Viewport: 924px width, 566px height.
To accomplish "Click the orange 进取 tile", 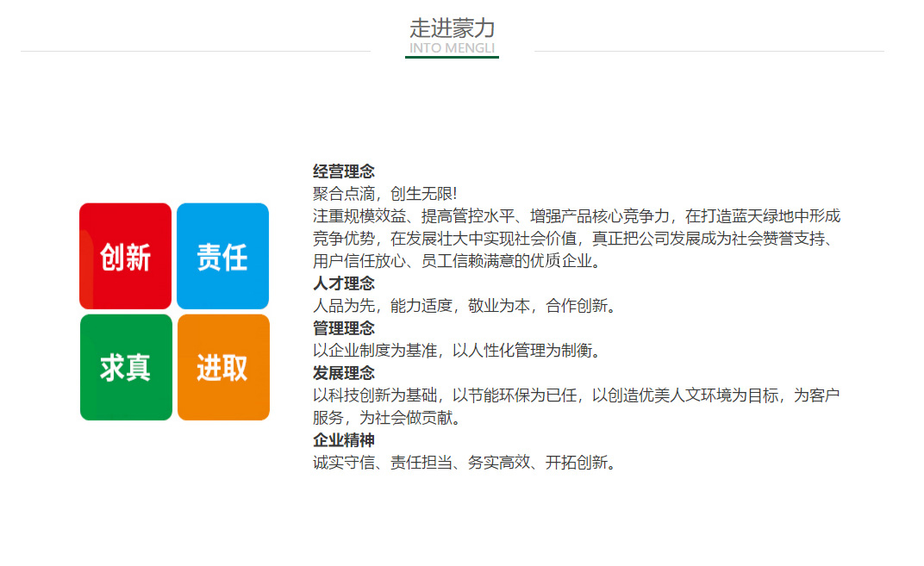I will (223, 367).
